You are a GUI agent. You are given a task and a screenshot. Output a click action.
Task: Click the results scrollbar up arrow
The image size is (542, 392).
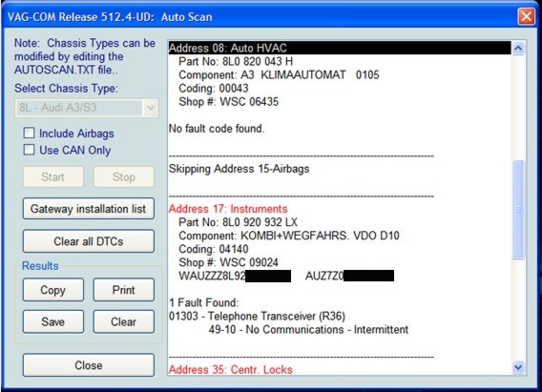pos(518,48)
